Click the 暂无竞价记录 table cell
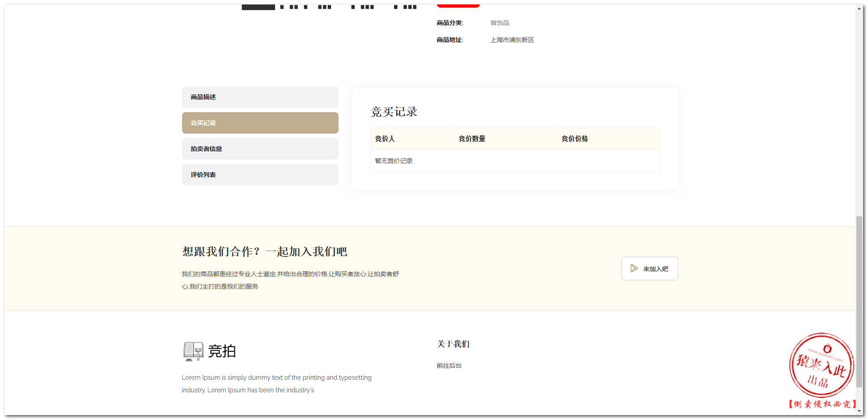The image size is (868, 420). click(515, 161)
